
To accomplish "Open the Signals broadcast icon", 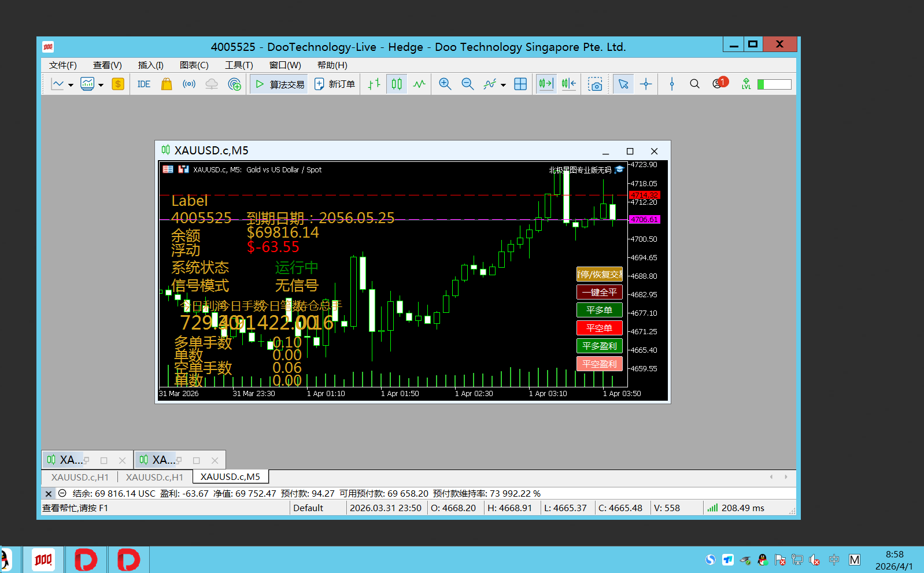I will point(189,84).
